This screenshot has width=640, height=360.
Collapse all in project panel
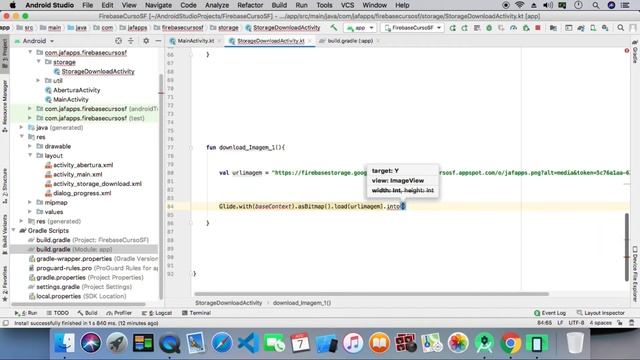tap(131, 41)
